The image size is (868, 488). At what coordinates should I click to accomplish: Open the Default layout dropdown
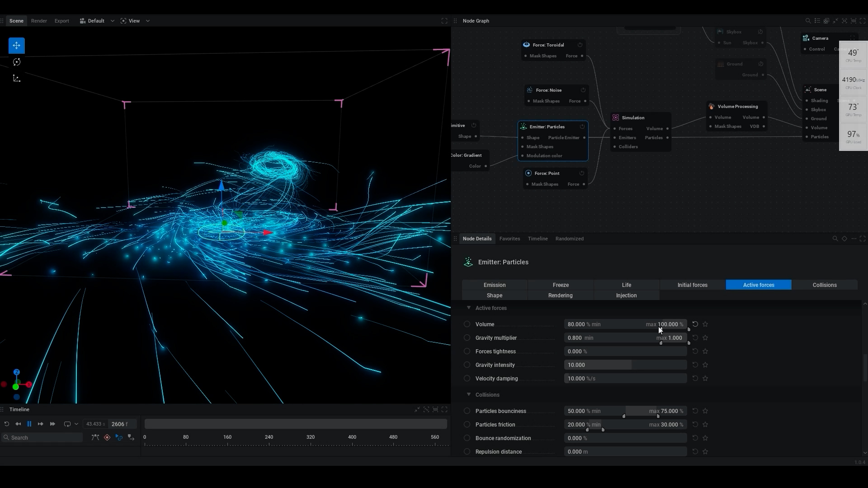coord(97,21)
